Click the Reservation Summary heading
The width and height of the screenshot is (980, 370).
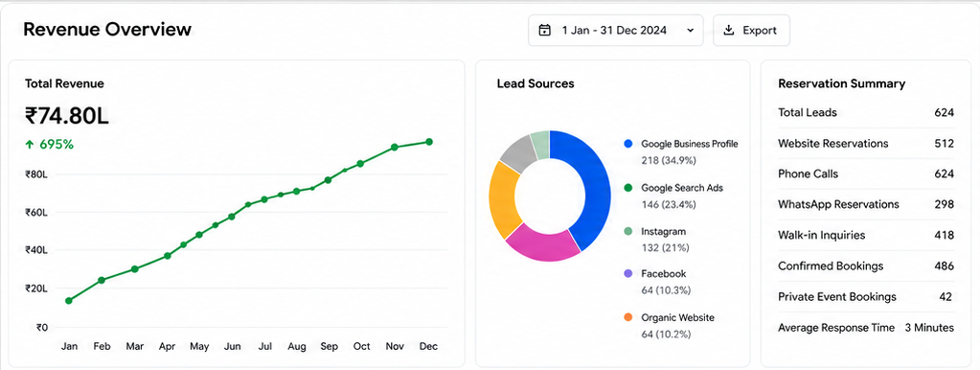[x=841, y=83]
